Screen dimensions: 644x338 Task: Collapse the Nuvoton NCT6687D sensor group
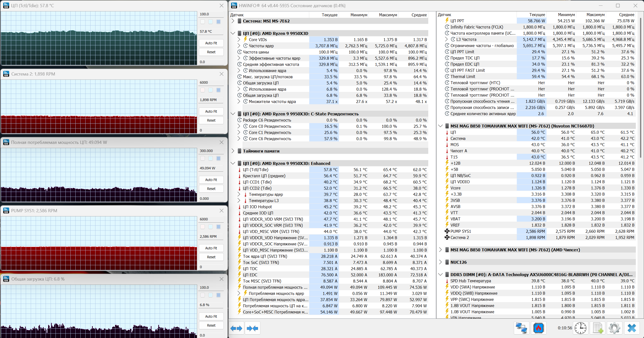point(440,126)
